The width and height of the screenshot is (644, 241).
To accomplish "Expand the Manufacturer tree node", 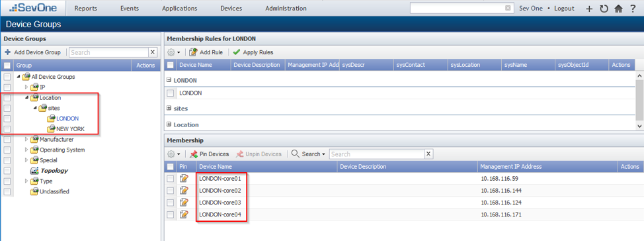I will click(26, 140).
